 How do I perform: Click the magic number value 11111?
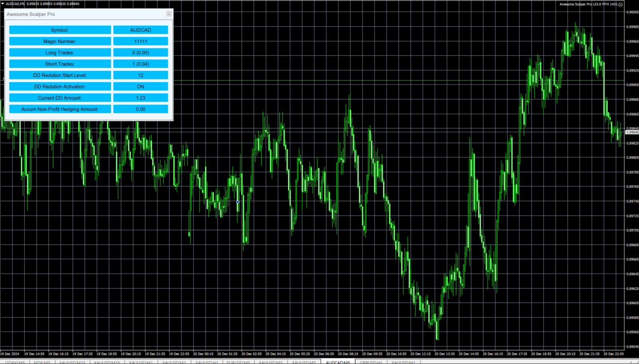[x=141, y=41]
